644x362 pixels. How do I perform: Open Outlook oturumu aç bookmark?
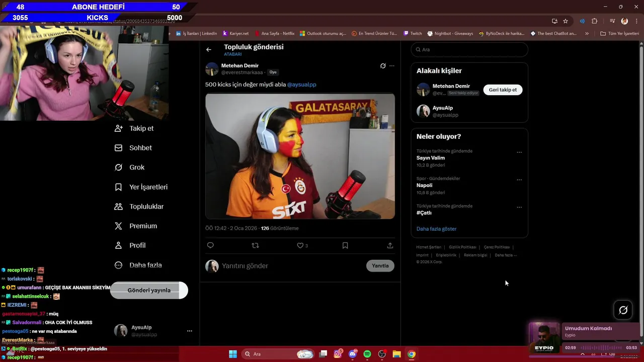(x=323, y=34)
